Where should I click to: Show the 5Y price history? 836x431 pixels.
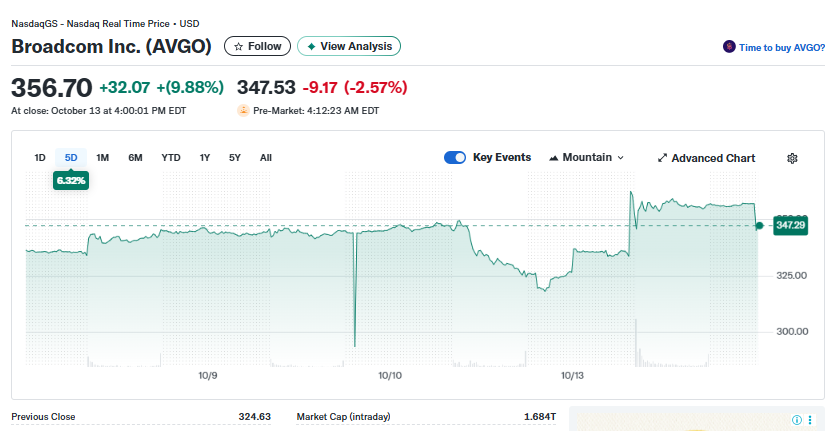[x=235, y=157]
